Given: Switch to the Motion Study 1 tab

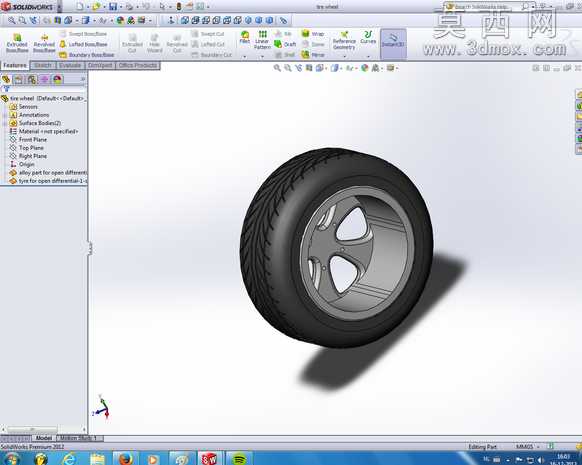Looking at the screenshot, I should pos(79,438).
